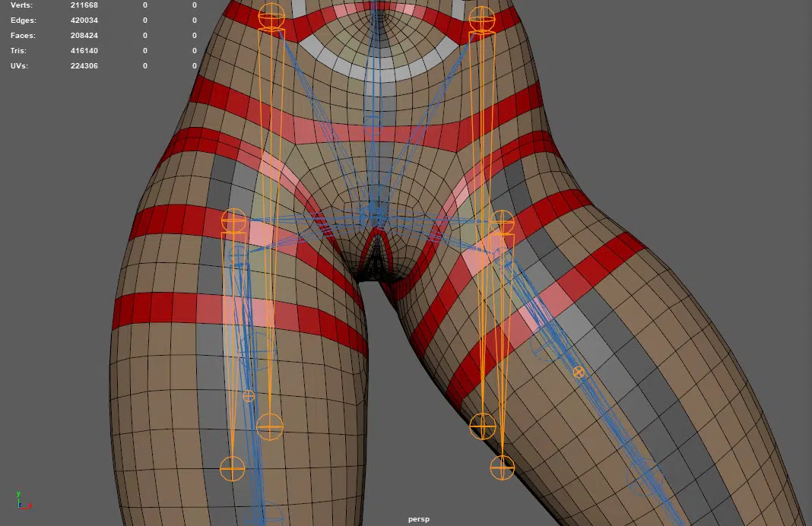812x526 pixels.
Task: Click the XYZ axis orientation gizmo
Action: tap(24, 501)
